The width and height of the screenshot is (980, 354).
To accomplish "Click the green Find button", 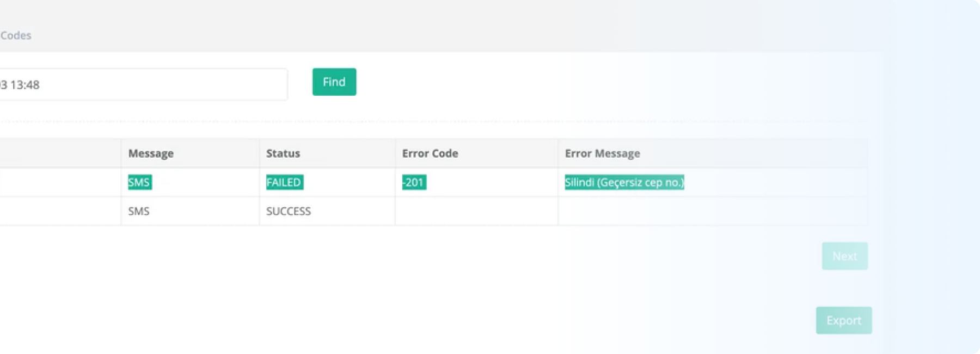I will pos(334,82).
